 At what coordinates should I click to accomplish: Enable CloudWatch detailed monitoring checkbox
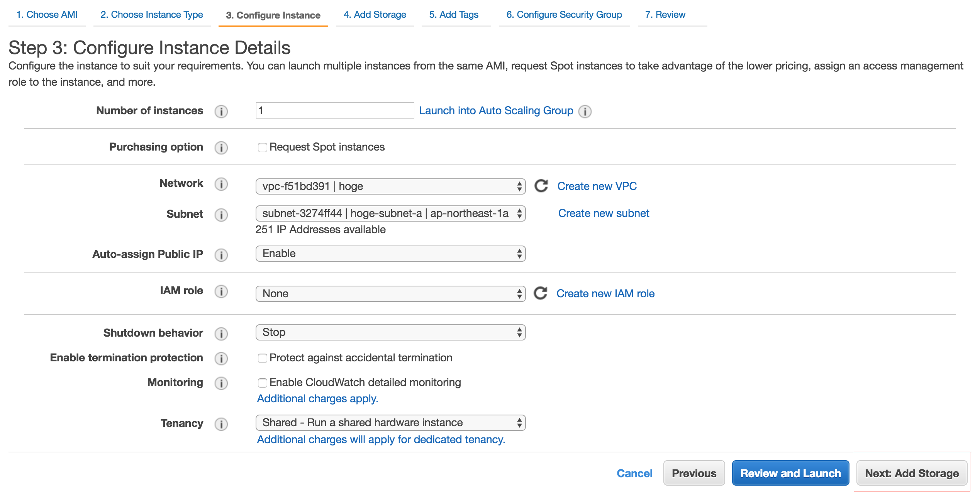[263, 383]
